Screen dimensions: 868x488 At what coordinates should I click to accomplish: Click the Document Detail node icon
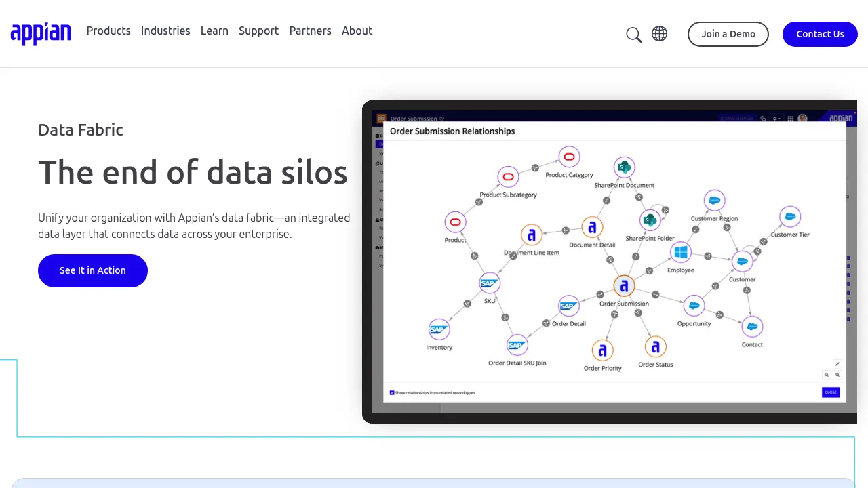tap(592, 228)
